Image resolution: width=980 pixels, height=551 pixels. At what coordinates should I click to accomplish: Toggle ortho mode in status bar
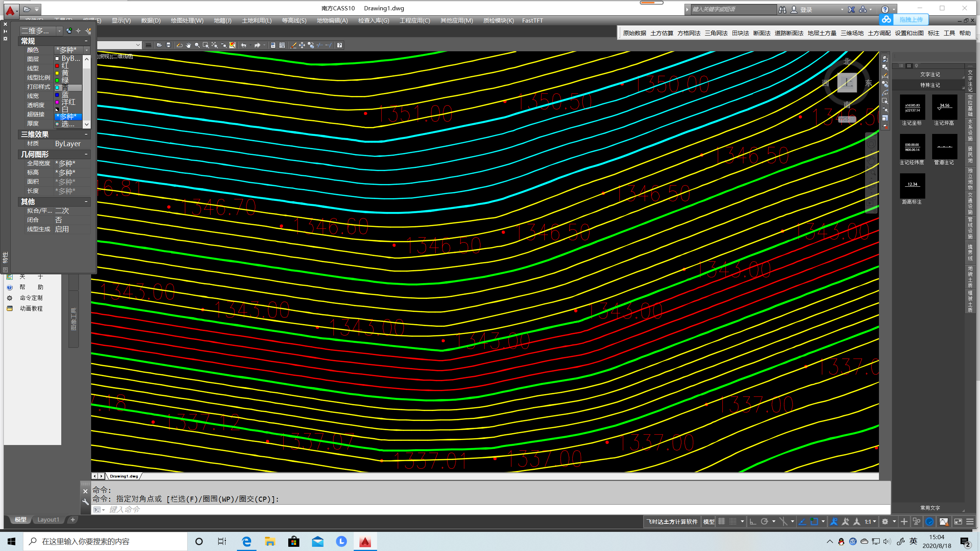pos(753,522)
